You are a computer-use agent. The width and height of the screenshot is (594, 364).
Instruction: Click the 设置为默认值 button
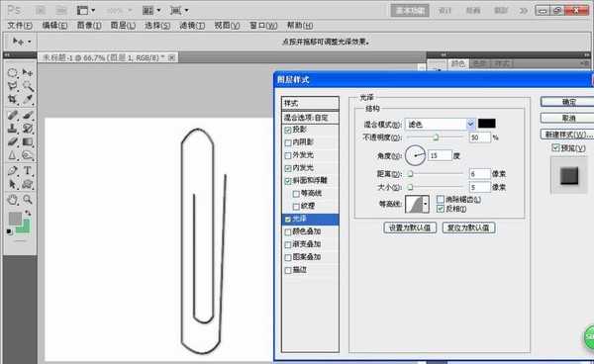pos(410,227)
